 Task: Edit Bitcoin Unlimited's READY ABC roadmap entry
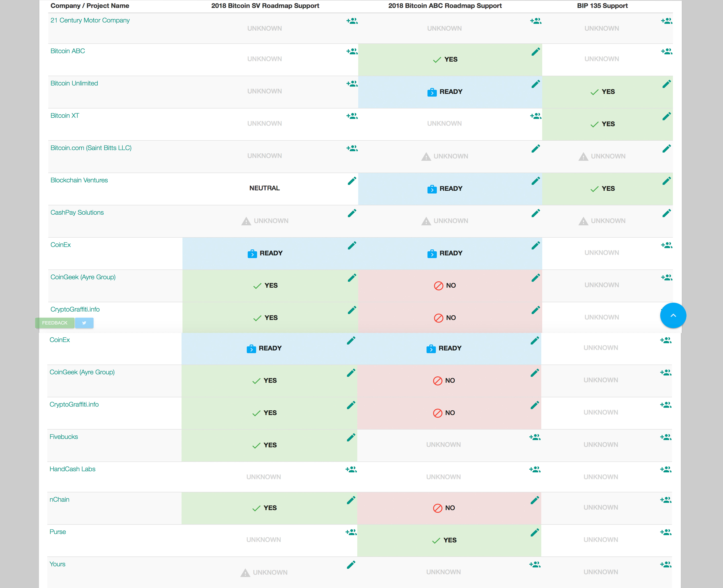point(536,84)
